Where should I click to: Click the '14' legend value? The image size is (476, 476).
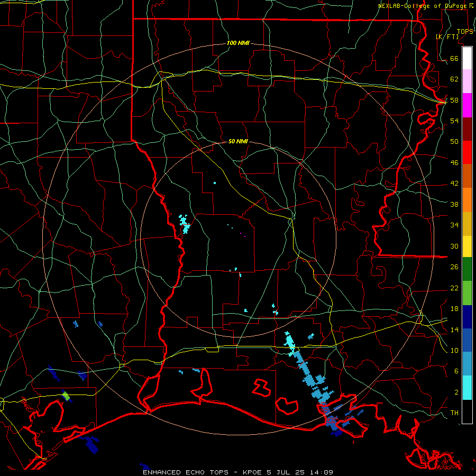[x=454, y=329]
